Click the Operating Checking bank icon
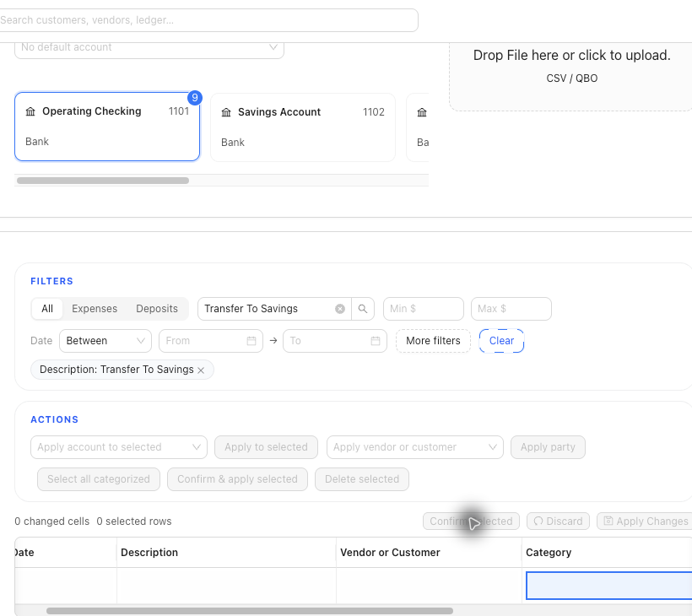 (x=30, y=111)
